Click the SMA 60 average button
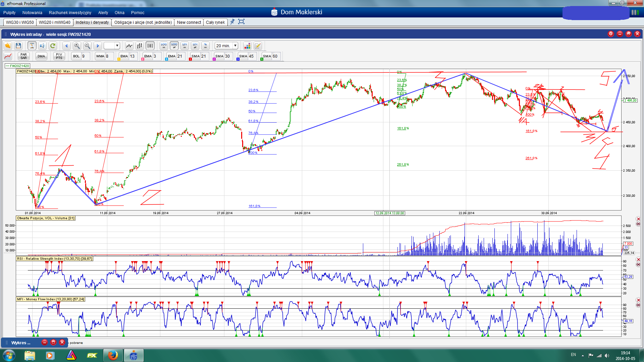Screen dimensions: 644x362 click(x=267, y=56)
